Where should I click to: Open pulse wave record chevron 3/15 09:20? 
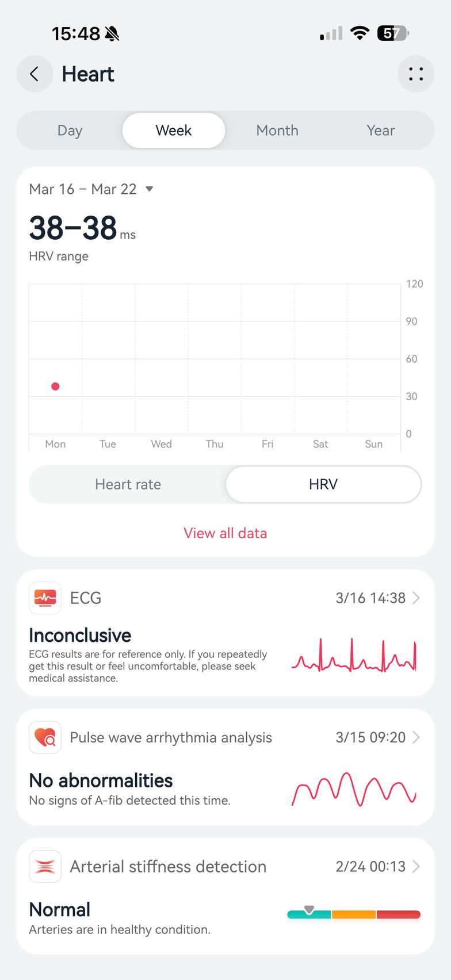coord(416,737)
